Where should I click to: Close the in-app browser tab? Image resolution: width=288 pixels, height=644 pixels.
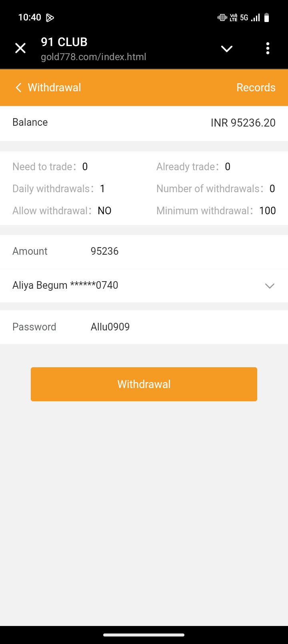click(20, 48)
